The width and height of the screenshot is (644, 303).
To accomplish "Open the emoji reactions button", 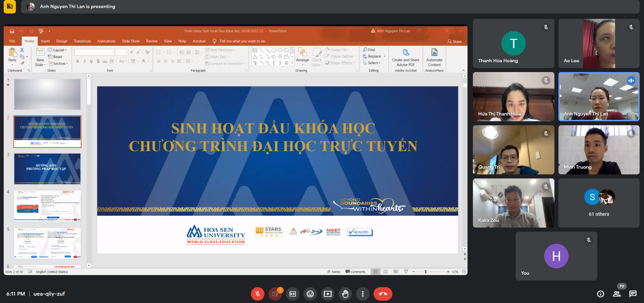I will [310, 294].
